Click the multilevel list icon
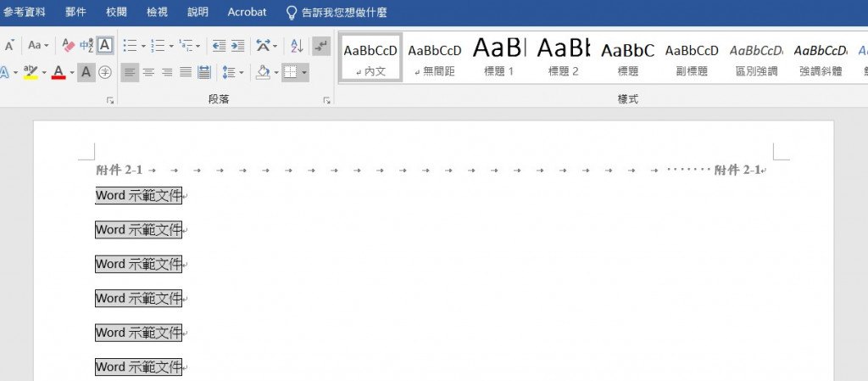Screen dimensions: 868x381 (x=186, y=46)
